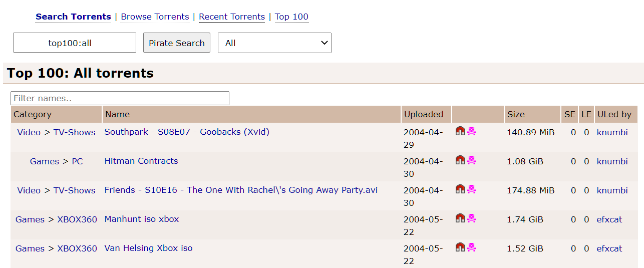Click magnet icon for Manhunt iso xbox
Viewport: 644px width, 268px height.
460,218
